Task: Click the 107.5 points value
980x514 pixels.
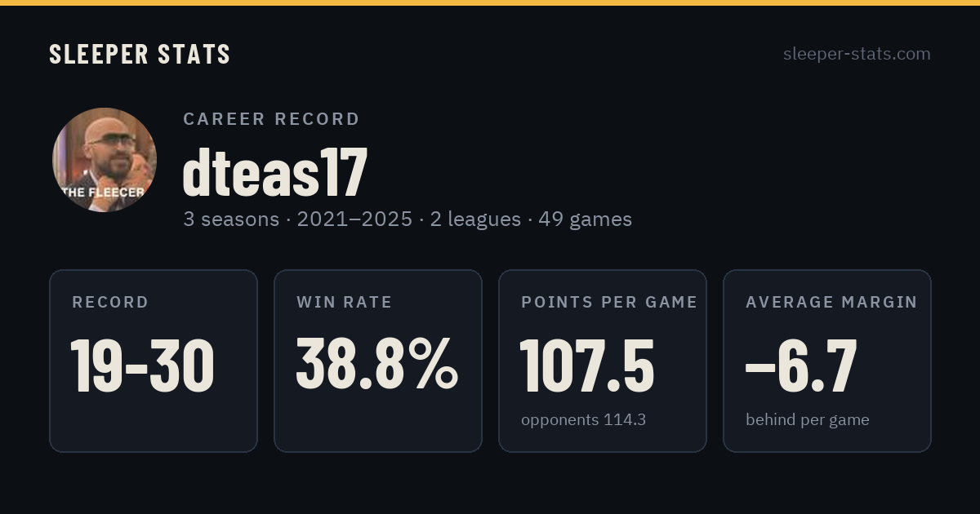Action: [587, 365]
